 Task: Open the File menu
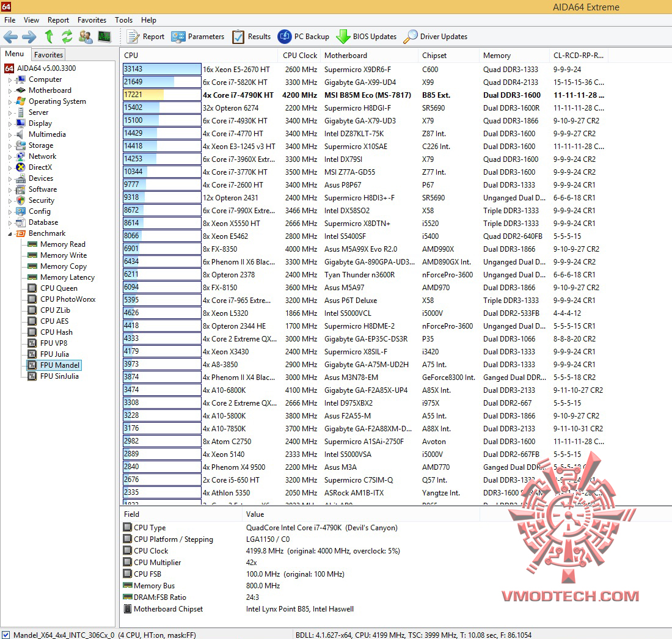(10, 20)
